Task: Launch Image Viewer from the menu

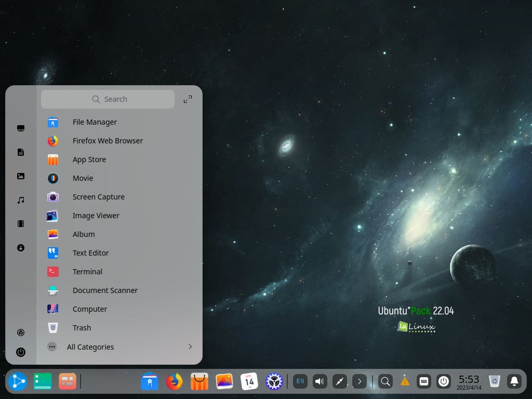Action: tap(120, 216)
